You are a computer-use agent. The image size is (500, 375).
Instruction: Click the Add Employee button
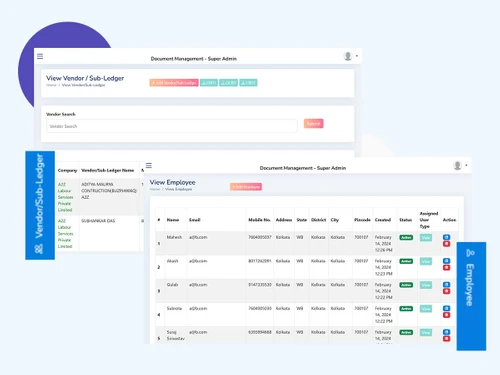[246, 187]
